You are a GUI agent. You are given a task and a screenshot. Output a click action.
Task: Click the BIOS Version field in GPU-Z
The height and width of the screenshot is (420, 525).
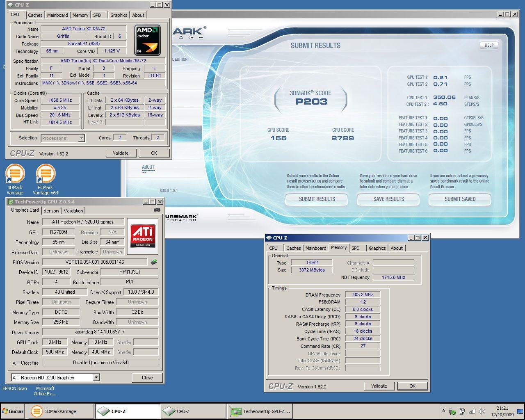pos(95,262)
